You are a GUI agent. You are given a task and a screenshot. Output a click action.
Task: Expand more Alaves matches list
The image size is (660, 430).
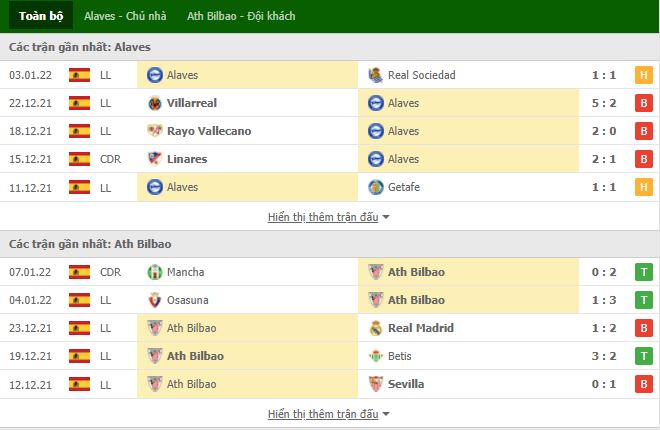pyautogui.click(x=328, y=217)
